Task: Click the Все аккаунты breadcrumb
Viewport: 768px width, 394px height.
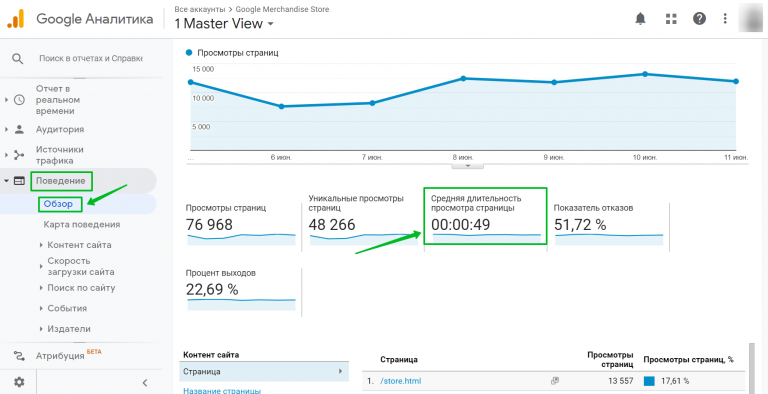Action: 200,9
